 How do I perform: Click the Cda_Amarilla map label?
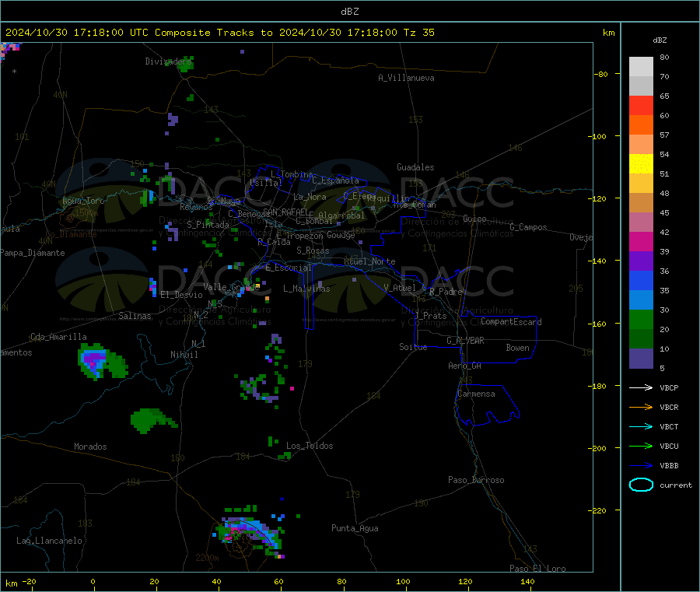58,337
